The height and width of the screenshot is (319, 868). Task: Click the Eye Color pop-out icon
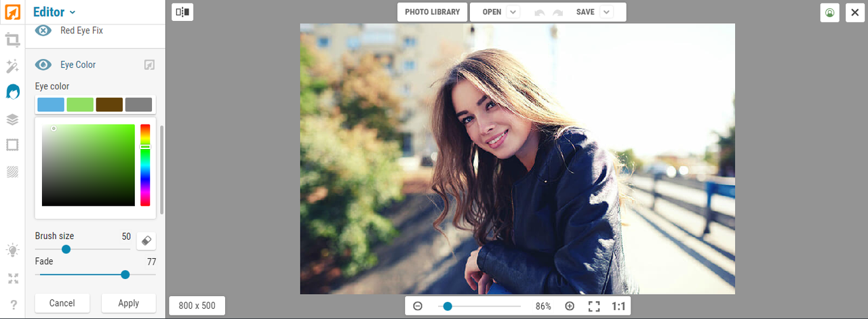point(149,65)
